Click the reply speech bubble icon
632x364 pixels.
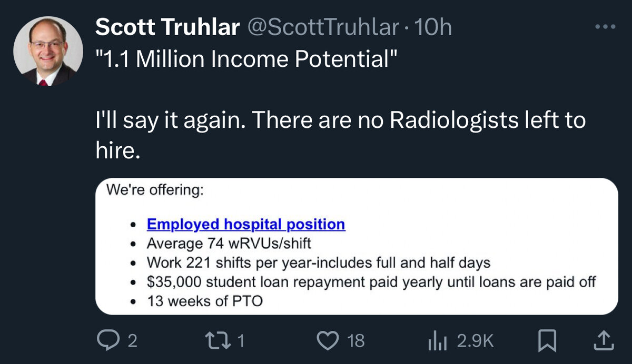[108, 341]
